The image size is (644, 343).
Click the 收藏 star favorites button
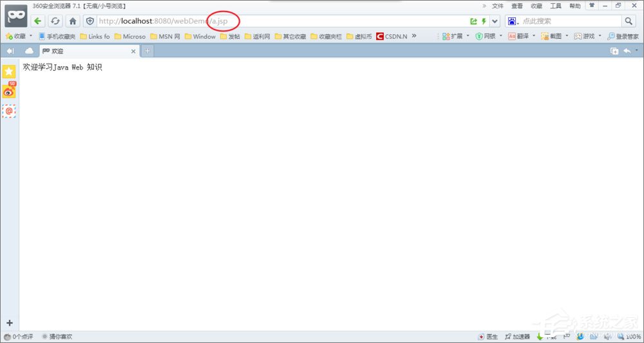(x=15, y=36)
